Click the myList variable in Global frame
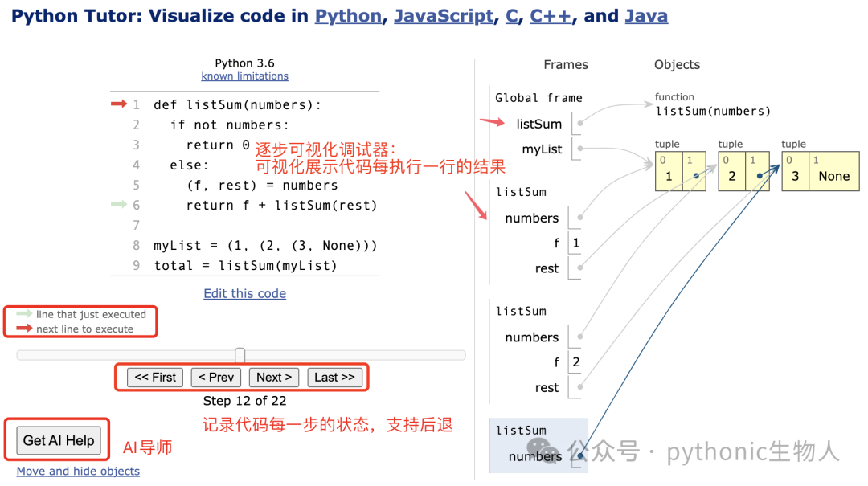Screen dimensions: 868x486 tap(542, 149)
